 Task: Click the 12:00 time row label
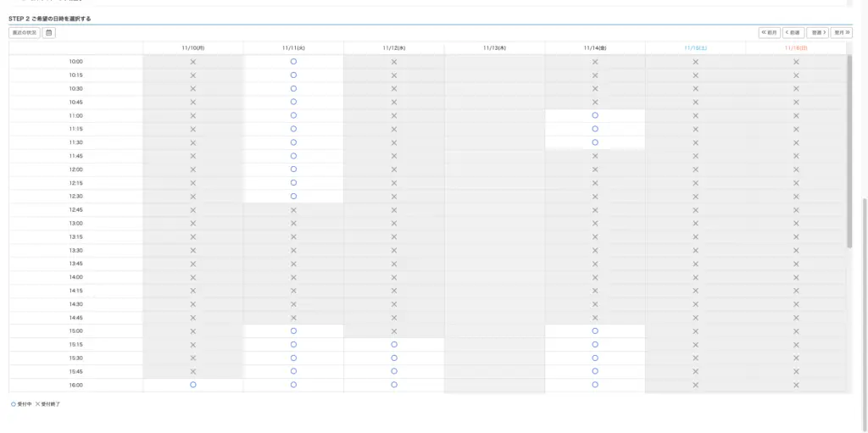coord(75,169)
